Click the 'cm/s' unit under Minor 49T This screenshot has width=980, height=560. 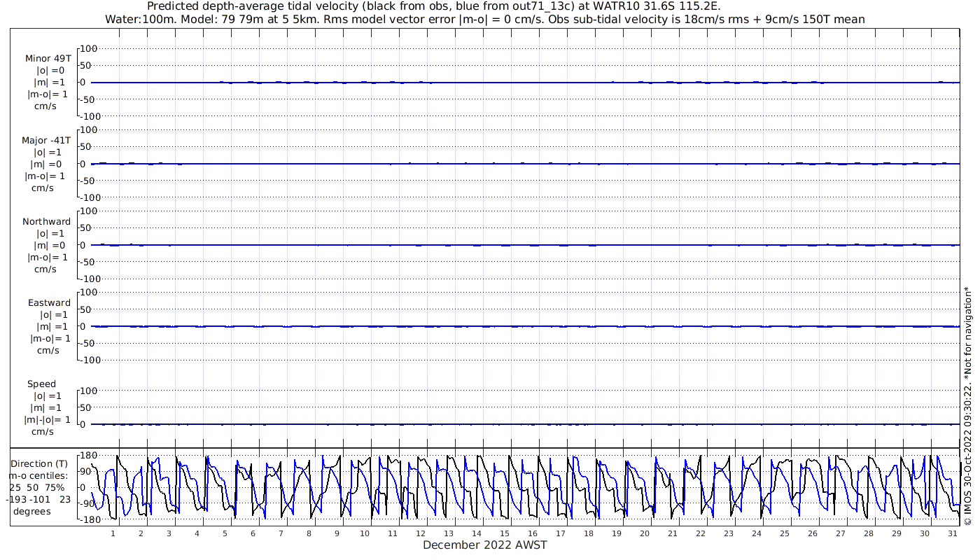click(45, 106)
